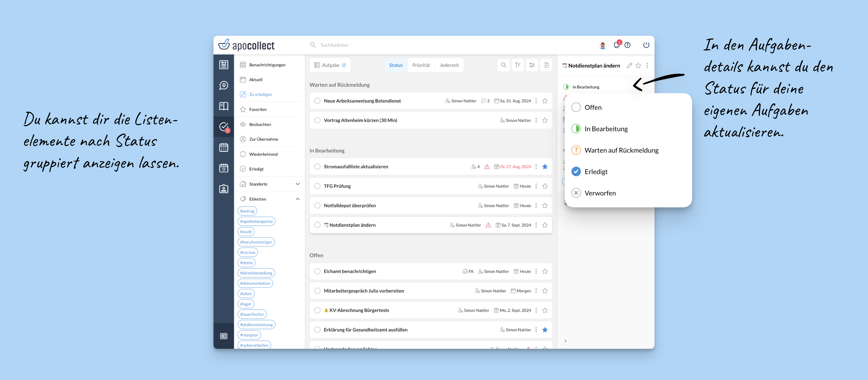Click the sort order toolbar icon
Screen dimensions: 868x380
tap(518, 65)
